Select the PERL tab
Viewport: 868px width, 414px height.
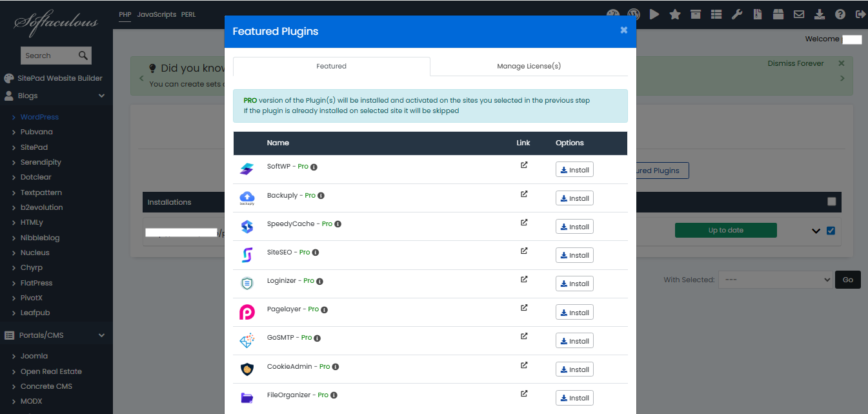(188, 14)
